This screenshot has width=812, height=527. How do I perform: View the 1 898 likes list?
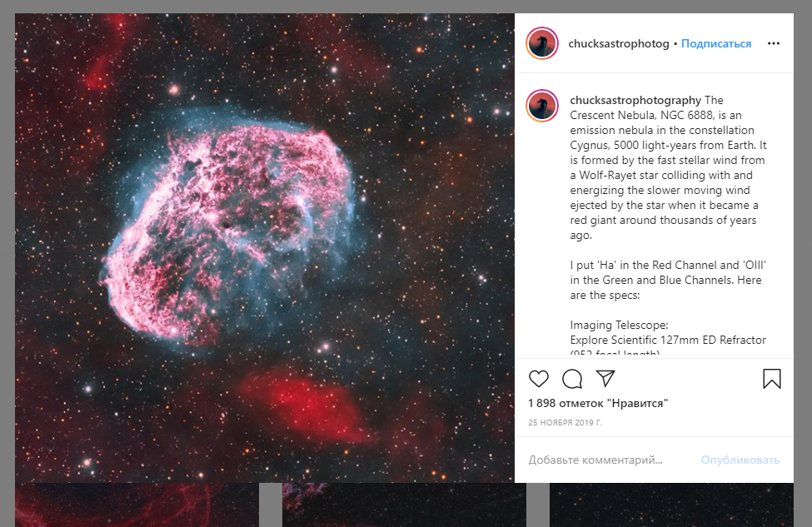click(598, 403)
